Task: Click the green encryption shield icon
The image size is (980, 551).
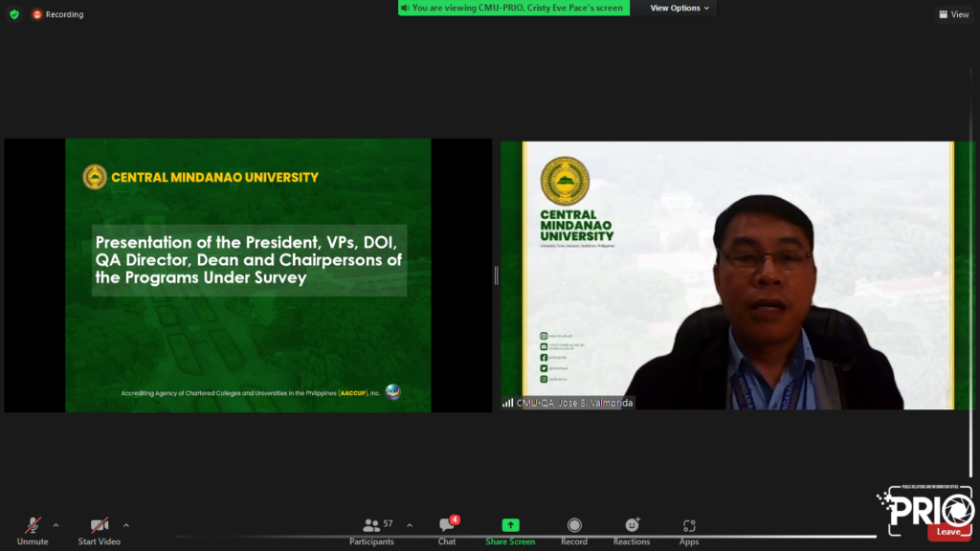Action: pyautogui.click(x=14, y=13)
